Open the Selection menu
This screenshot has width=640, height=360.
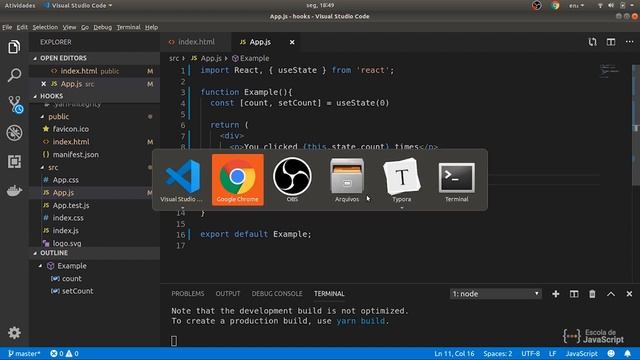click(x=45, y=27)
